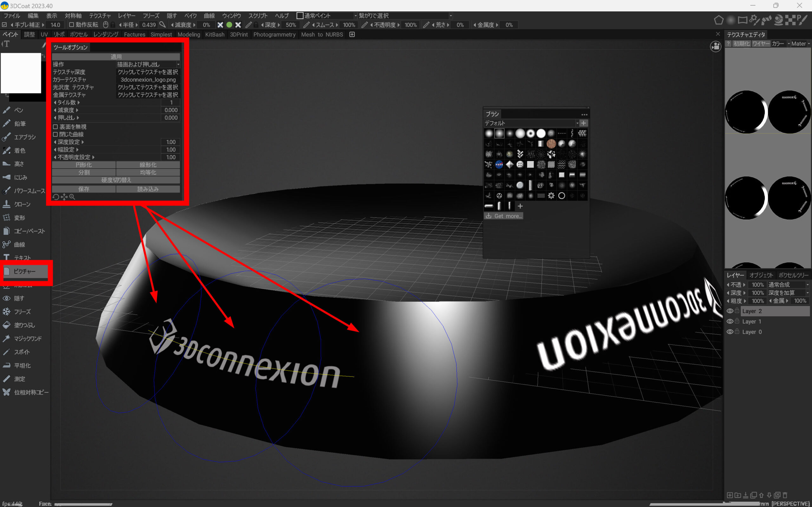The width and height of the screenshot is (812, 507).
Task: Open the 操作 描画および押し出し dropdown
Action: pyautogui.click(x=147, y=64)
